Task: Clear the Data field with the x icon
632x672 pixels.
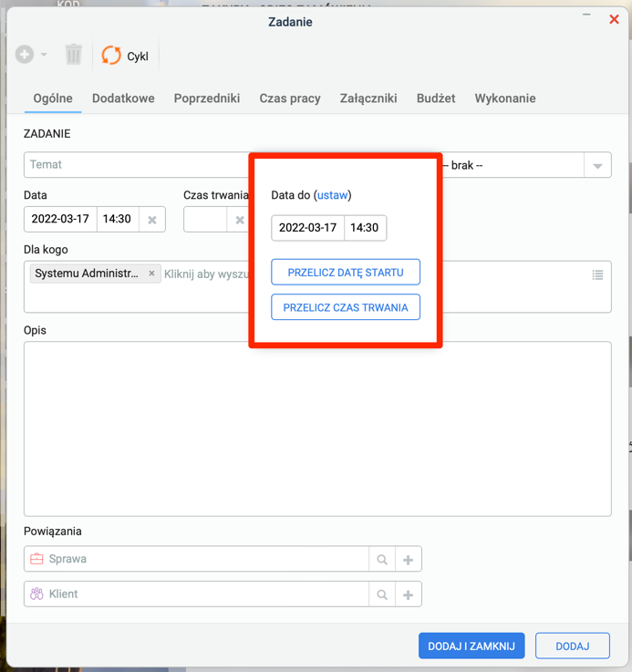Action: click(151, 220)
